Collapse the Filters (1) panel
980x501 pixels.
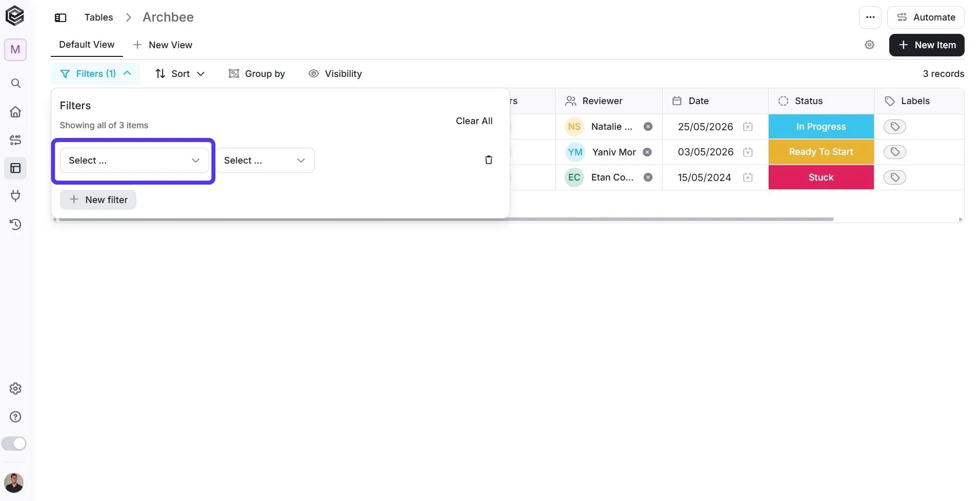click(95, 74)
